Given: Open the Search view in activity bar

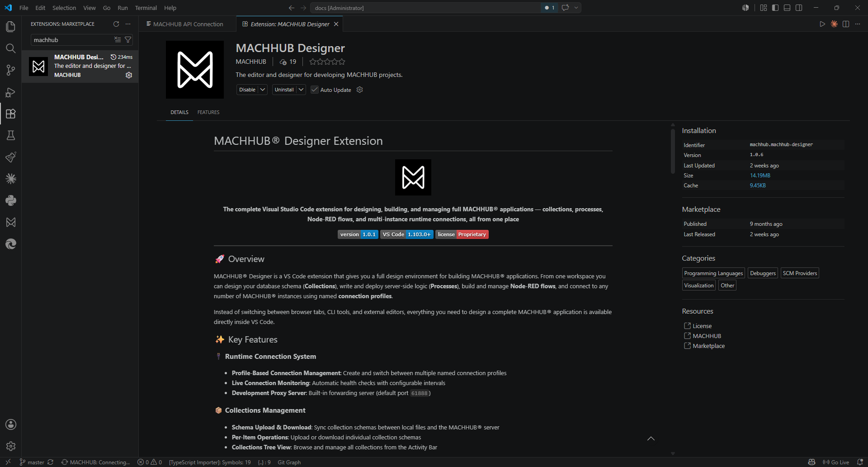Looking at the screenshot, I should (11, 48).
